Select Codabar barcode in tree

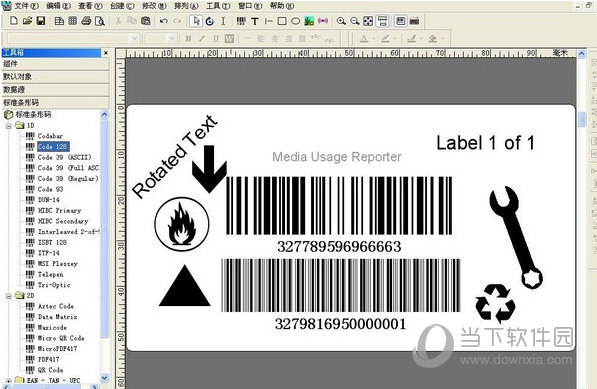pyautogui.click(x=50, y=136)
